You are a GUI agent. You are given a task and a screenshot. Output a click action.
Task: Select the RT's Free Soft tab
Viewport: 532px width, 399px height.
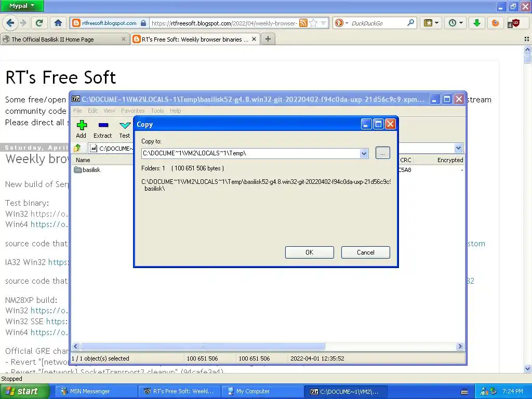[x=195, y=39]
